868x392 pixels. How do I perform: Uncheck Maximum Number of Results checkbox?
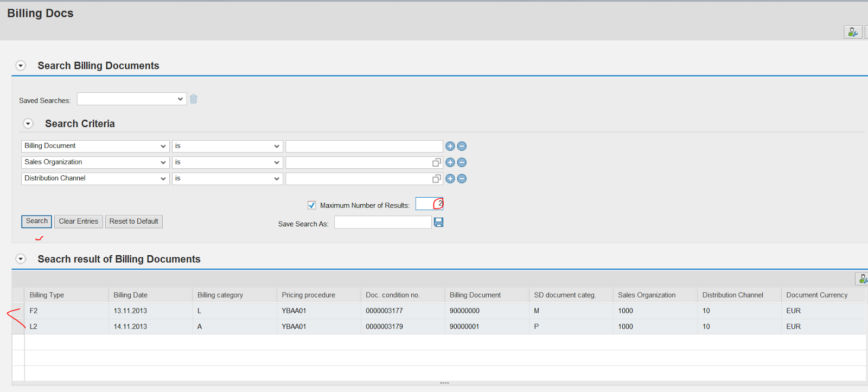click(311, 205)
